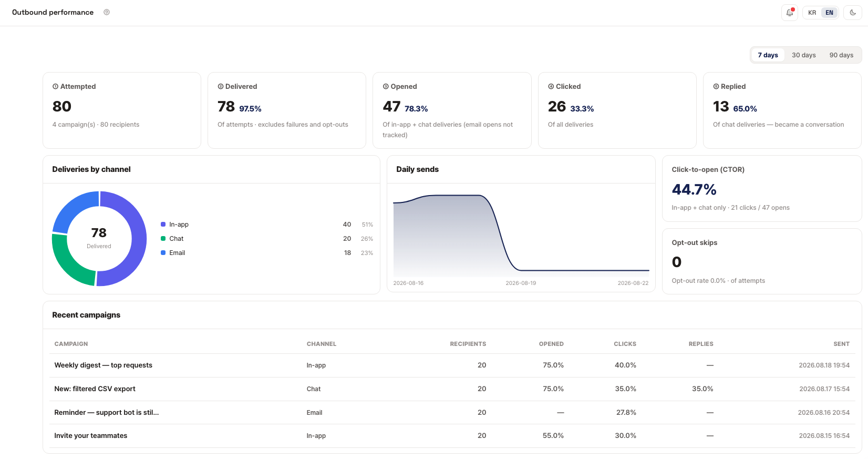Open the notifications bell
The height and width of the screenshot is (459, 868).
[x=790, y=13]
